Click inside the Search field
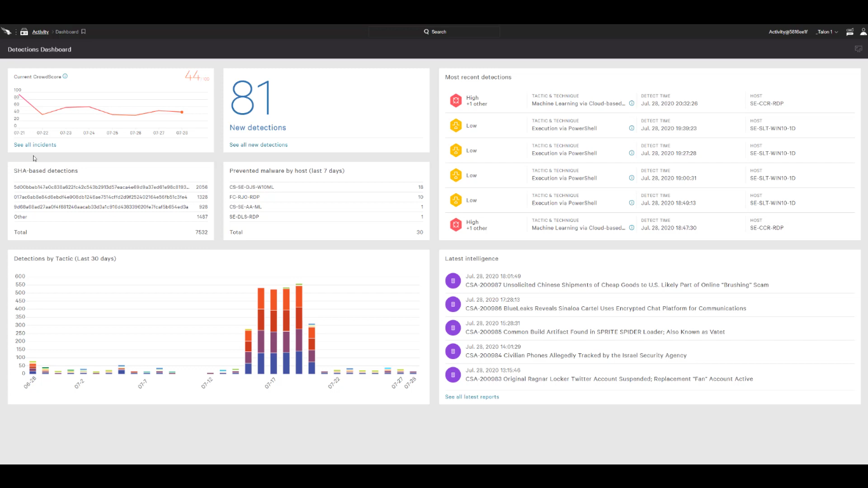868x488 pixels. (x=434, y=32)
